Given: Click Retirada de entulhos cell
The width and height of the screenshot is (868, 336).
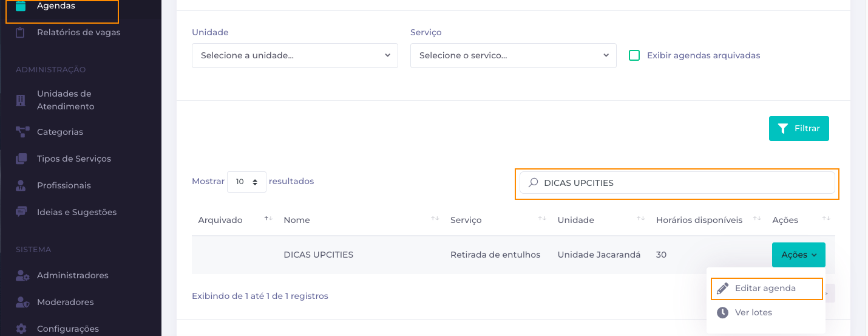Looking at the screenshot, I should point(495,255).
